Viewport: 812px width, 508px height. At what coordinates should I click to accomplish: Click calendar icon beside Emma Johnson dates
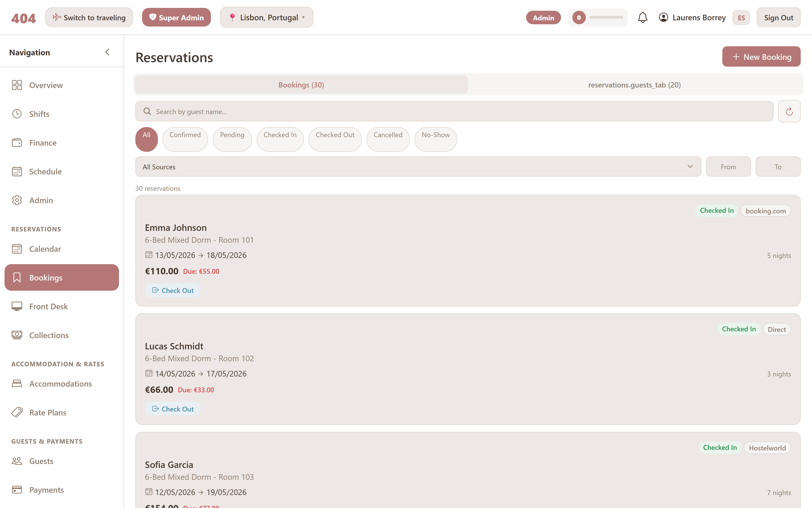149,255
